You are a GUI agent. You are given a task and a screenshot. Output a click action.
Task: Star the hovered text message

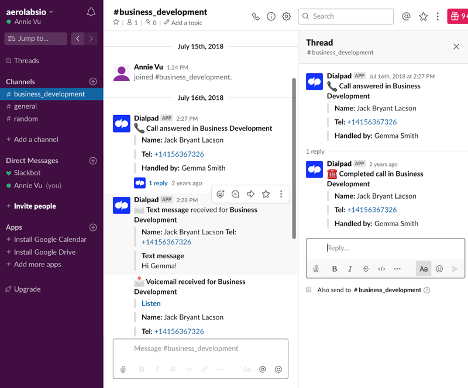pos(266,194)
